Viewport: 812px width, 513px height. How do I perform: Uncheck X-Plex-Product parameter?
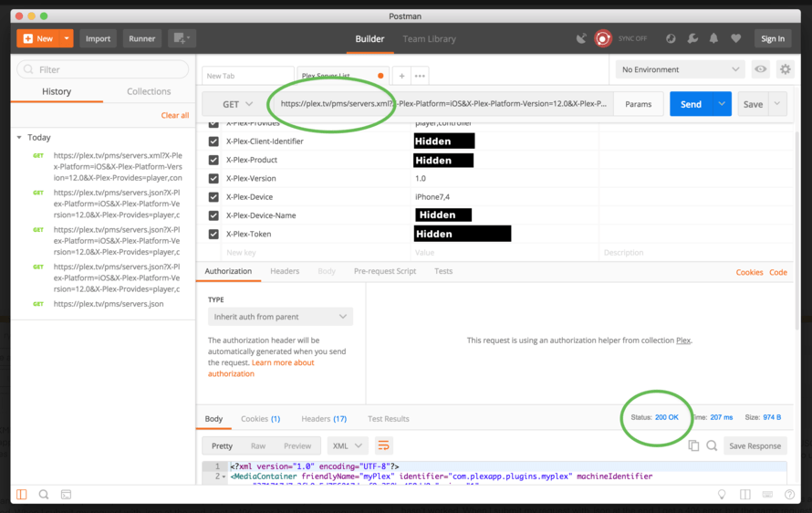coord(213,160)
